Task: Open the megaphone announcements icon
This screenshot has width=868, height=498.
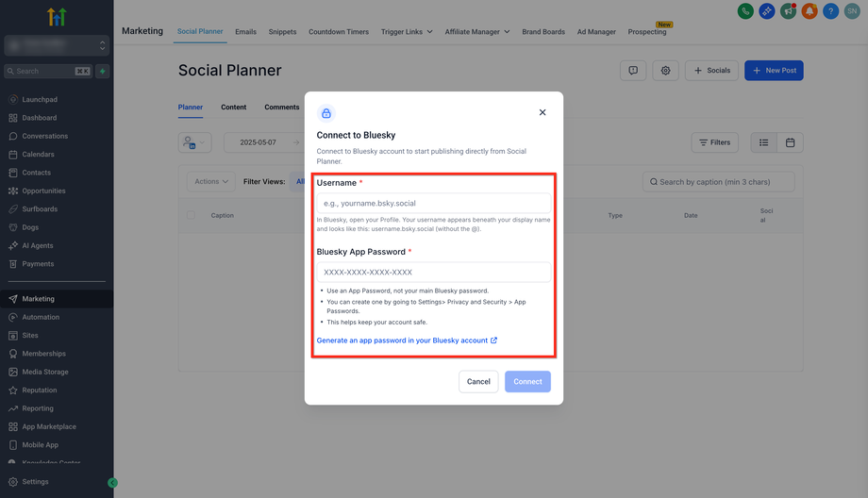Action: (x=788, y=11)
